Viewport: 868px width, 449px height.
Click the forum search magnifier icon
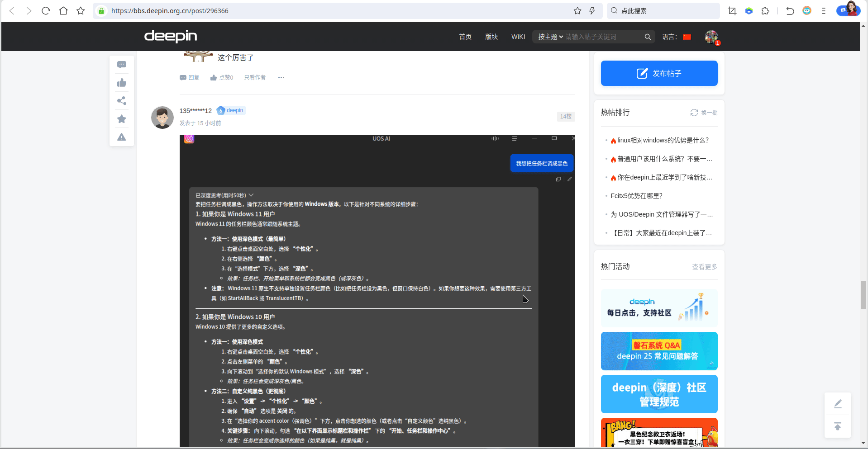[x=648, y=37]
